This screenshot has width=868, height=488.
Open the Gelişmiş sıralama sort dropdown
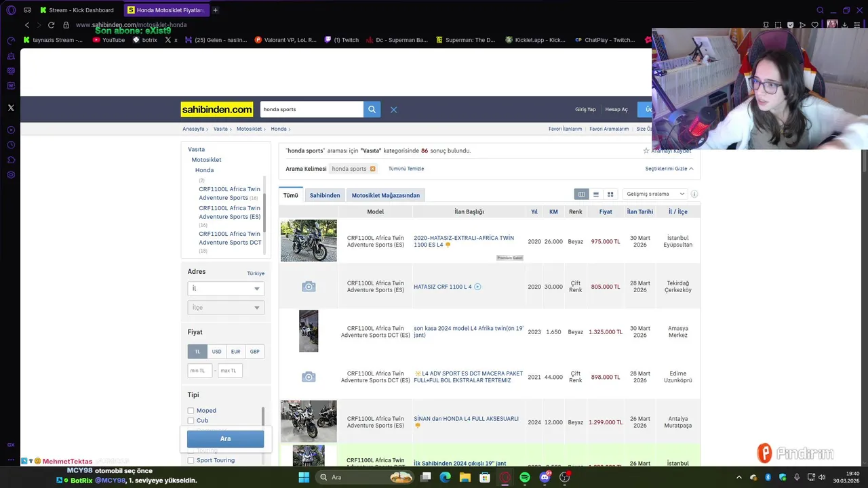(x=654, y=195)
